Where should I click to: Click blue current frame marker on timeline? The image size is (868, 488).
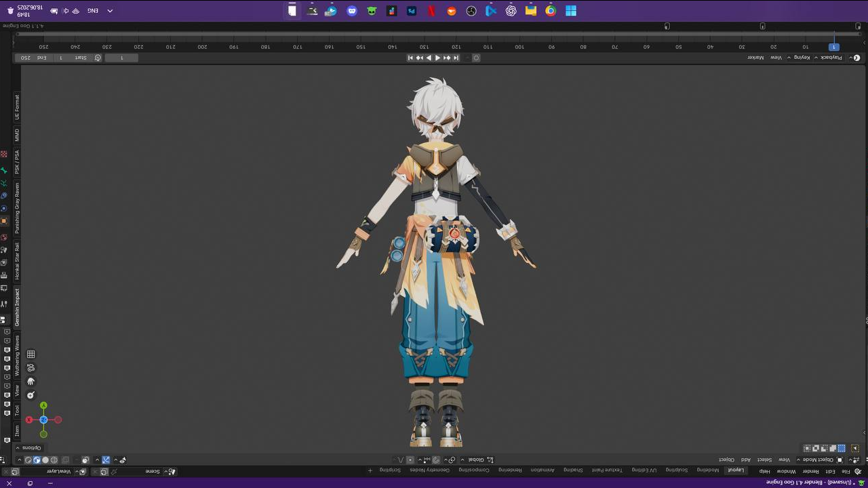[x=834, y=47]
